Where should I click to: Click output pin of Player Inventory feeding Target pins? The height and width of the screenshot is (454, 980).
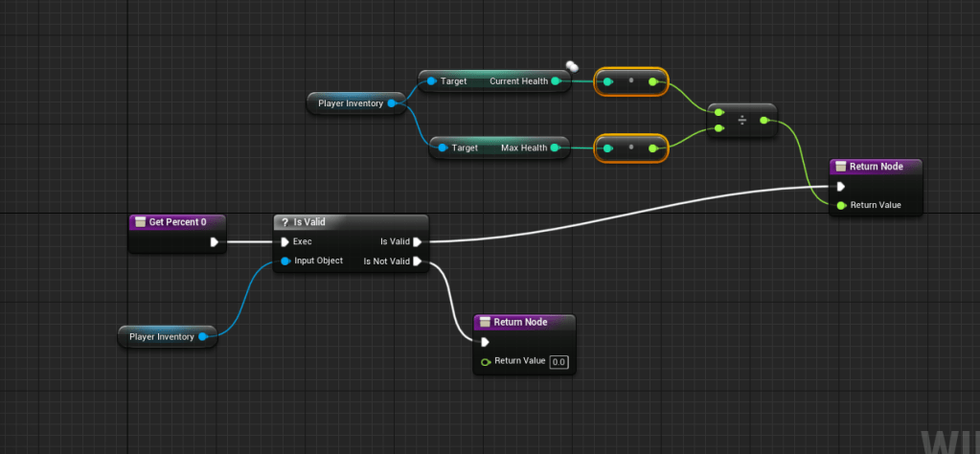tap(392, 103)
